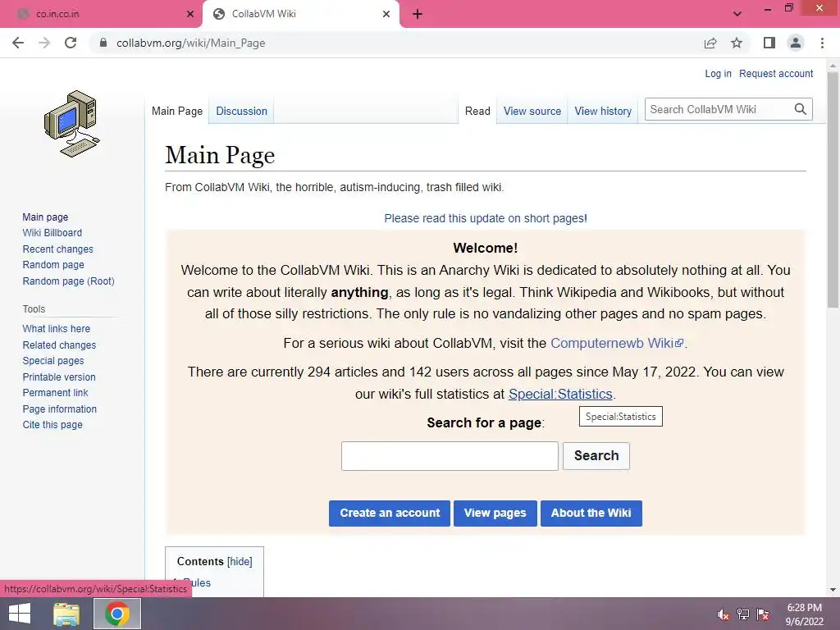Open Main page in the sidebar

pyautogui.click(x=45, y=217)
